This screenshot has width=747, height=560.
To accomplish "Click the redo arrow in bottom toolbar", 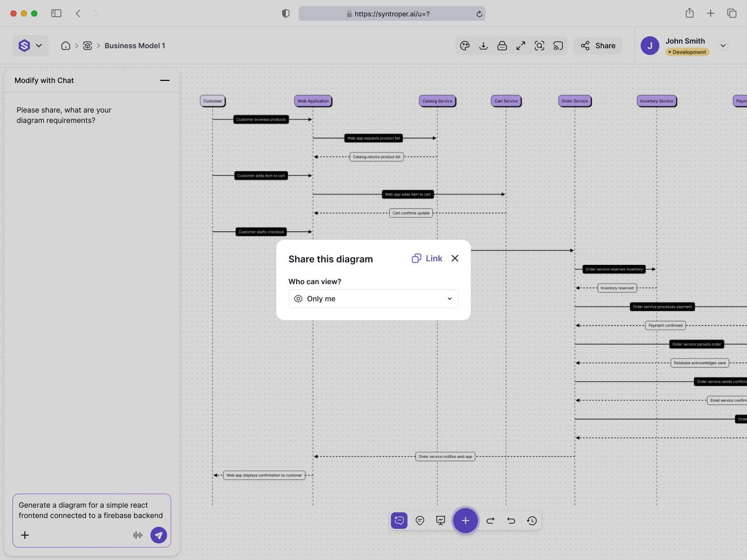I will pyautogui.click(x=490, y=521).
